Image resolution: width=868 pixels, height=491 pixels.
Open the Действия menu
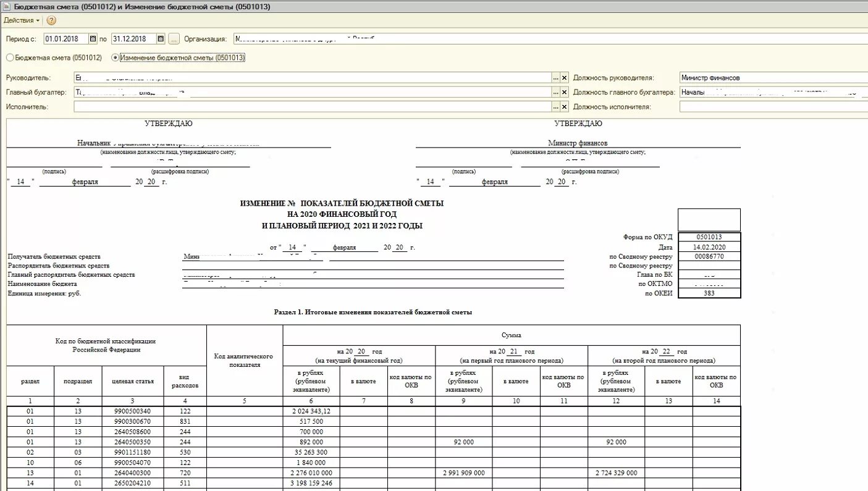(x=22, y=20)
